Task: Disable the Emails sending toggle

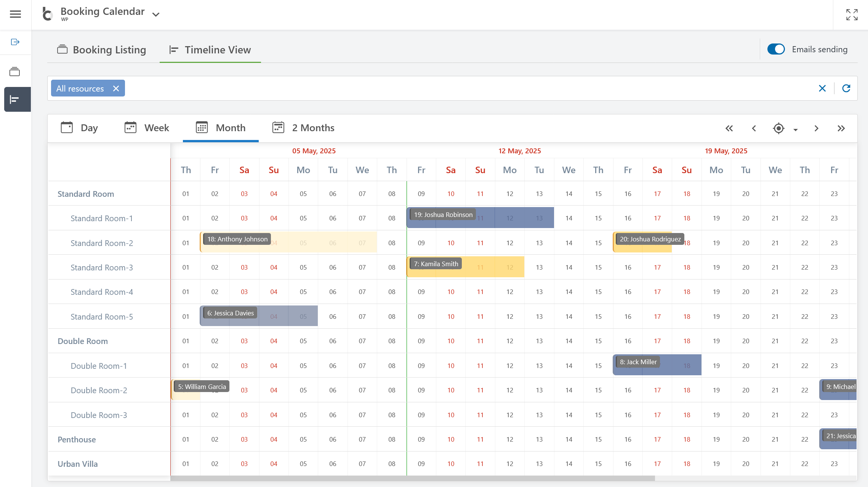Action: coord(776,49)
